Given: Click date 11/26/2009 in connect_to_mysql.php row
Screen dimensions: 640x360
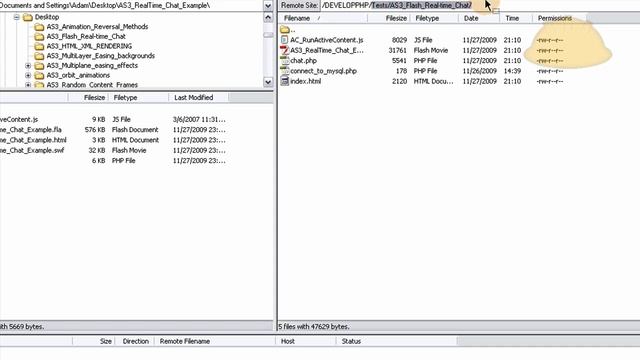Looking at the screenshot, I should click(479, 71).
